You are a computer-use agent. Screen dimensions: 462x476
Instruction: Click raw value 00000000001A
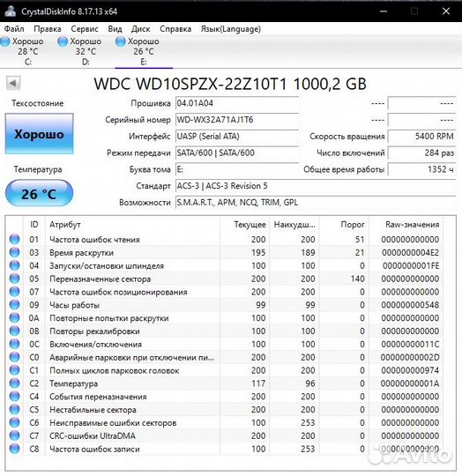coord(410,383)
